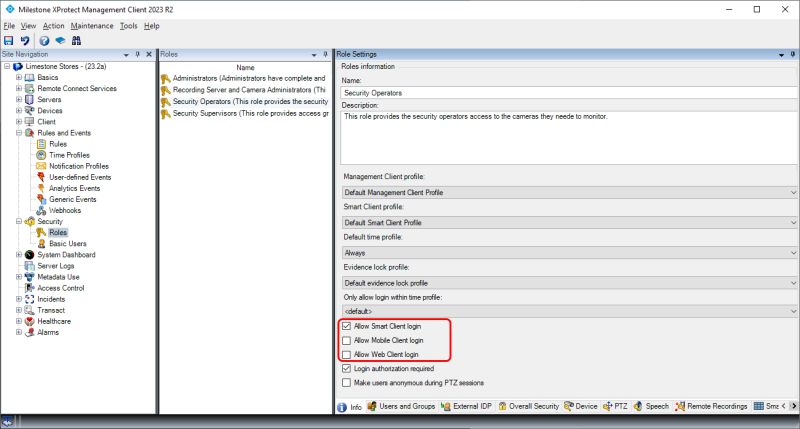Image resolution: width=800 pixels, height=429 pixels.
Task: Open the File menu
Action: 9,26
